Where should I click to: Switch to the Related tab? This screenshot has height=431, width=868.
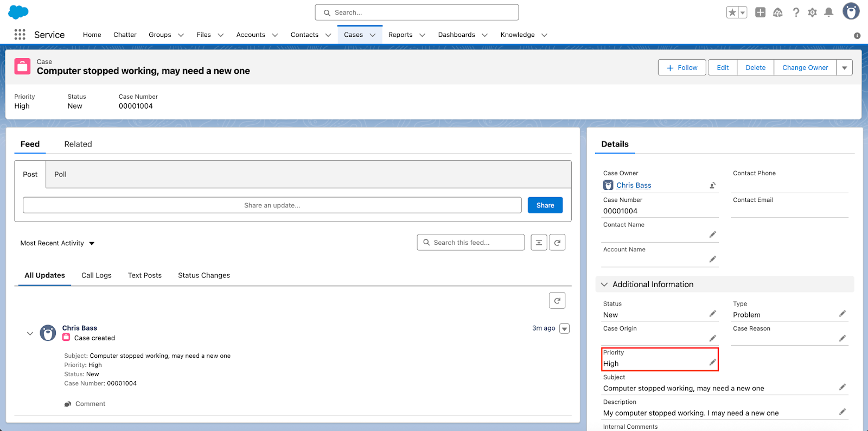tap(78, 144)
